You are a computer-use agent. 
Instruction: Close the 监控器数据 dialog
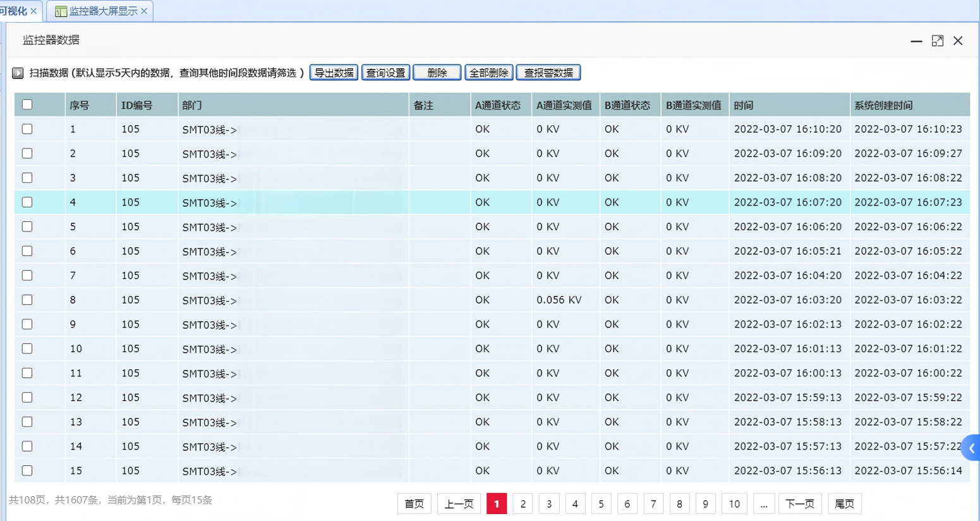click(x=958, y=41)
